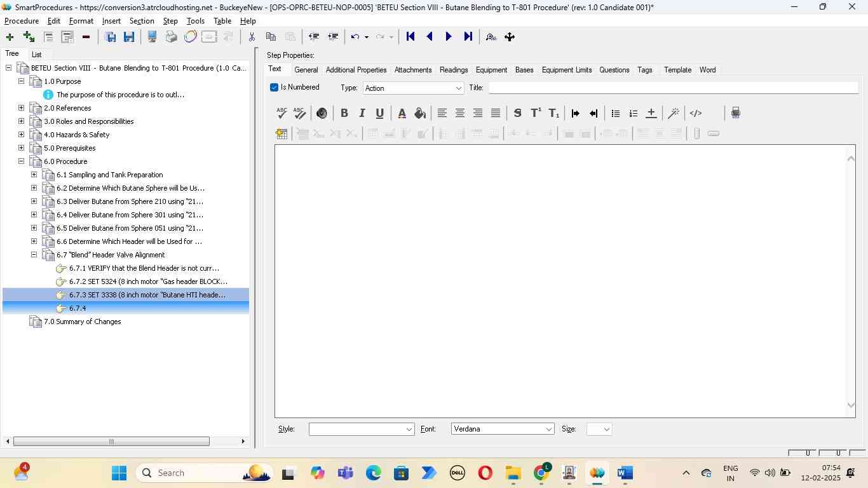Insert a numbered list

click(633, 113)
